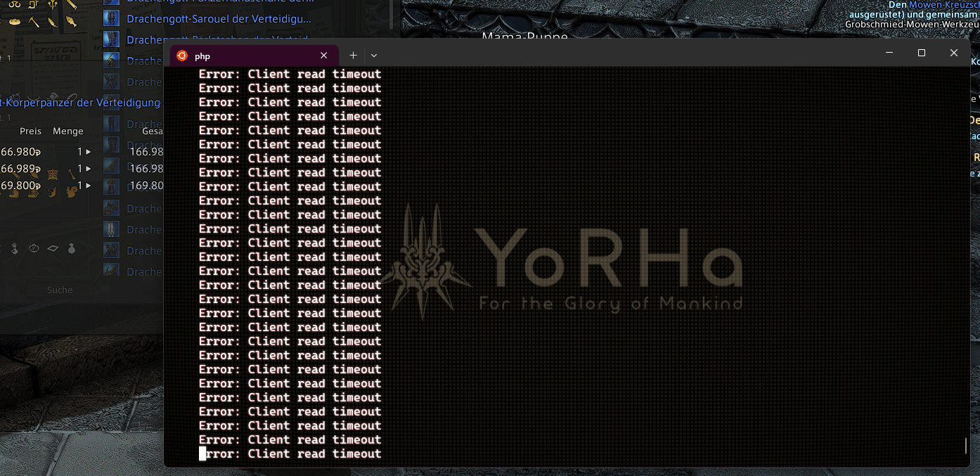Viewport: 980px width, 476px height.
Task: Minimize the terminal window
Action: coord(890,53)
